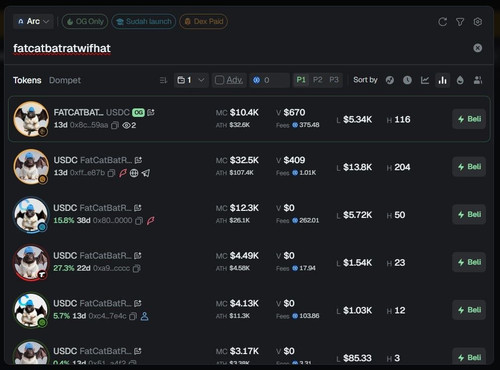Click the 15.8% green percentage
The image size is (500, 370).
tap(64, 221)
